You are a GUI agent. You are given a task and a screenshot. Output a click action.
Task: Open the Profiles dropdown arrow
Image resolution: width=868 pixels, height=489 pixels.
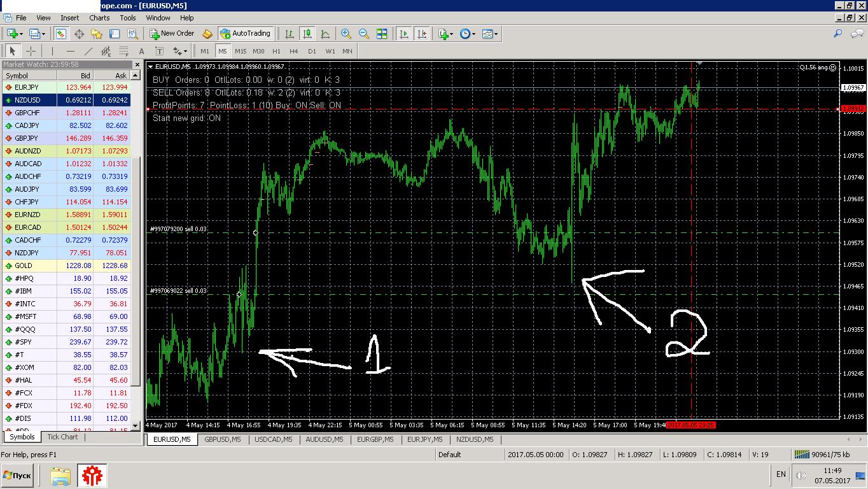[42, 34]
